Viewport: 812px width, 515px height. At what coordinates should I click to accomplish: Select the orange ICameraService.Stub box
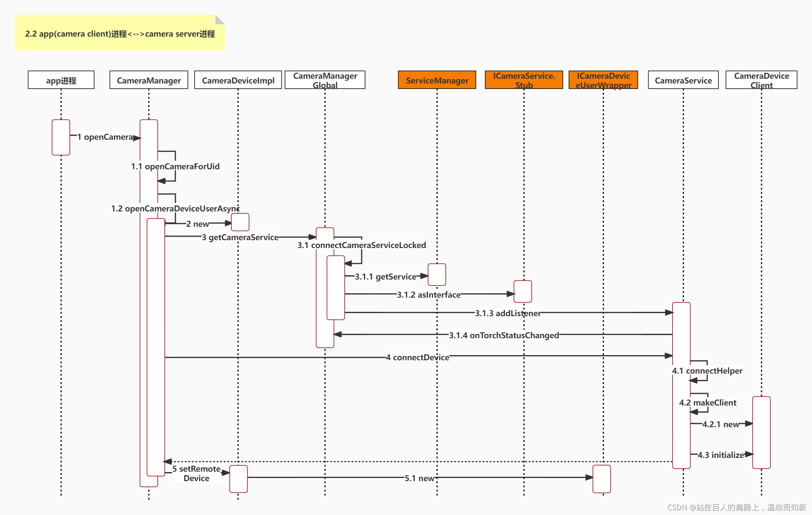pyautogui.click(x=524, y=80)
